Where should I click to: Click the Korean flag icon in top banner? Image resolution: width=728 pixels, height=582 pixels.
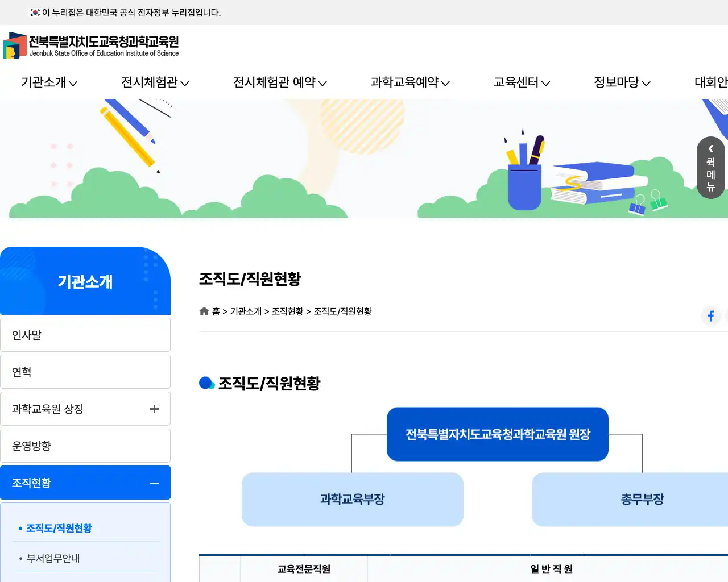click(34, 12)
